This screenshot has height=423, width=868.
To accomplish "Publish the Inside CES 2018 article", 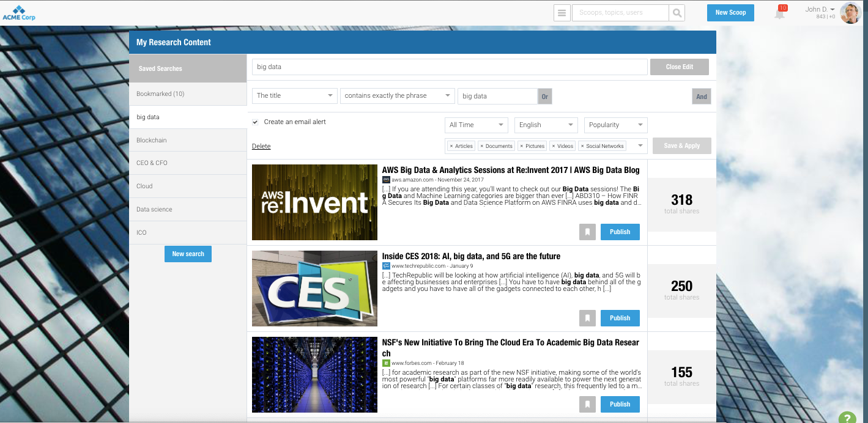I will (x=620, y=318).
